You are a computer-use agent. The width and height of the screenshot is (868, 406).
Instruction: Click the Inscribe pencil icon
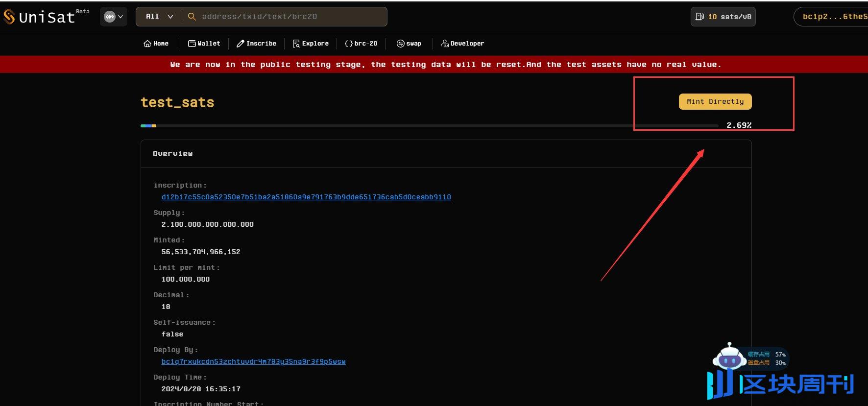click(240, 44)
